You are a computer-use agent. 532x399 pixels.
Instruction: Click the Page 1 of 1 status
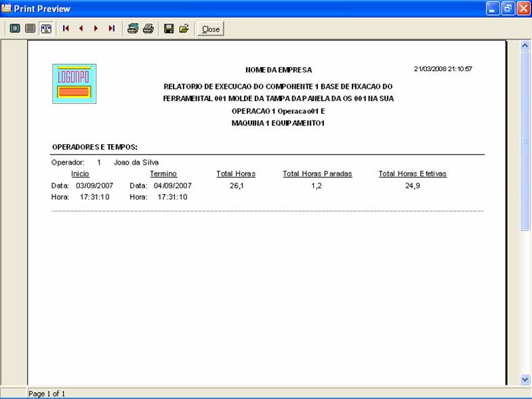pyautogui.click(x=47, y=394)
